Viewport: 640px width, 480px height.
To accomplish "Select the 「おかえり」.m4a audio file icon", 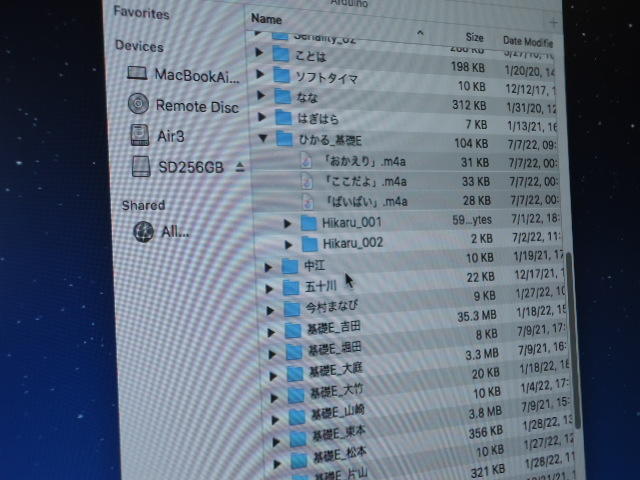I will [x=306, y=160].
